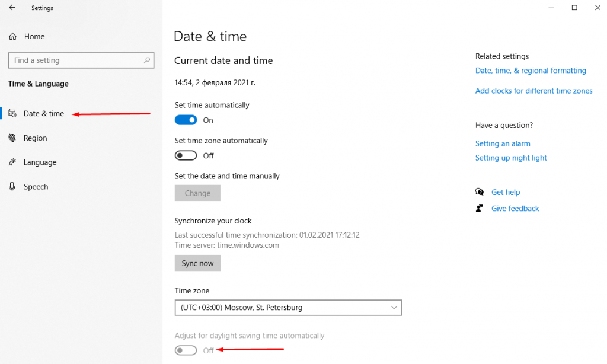Viewport: 607px width, 364px height.
Task: Select Region in the sidebar menu
Action: (36, 138)
